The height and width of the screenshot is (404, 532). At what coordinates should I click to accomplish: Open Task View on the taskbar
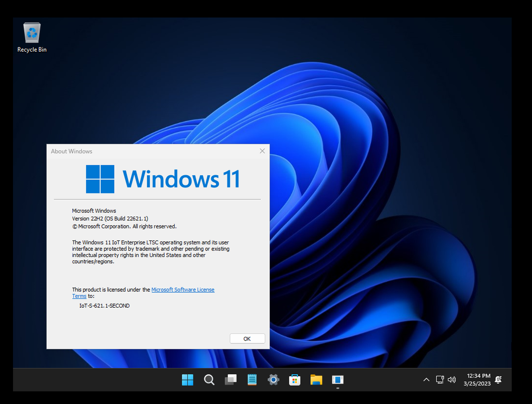pos(231,380)
